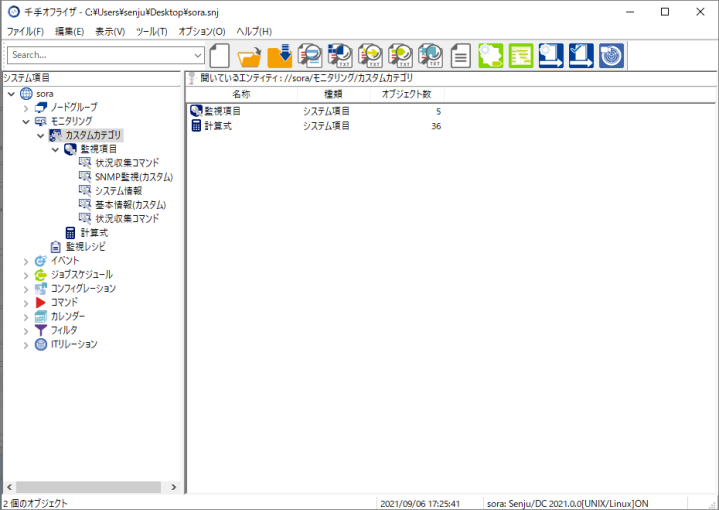Click the TXT magnifier icon with dark blue pie

tap(340, 56)
